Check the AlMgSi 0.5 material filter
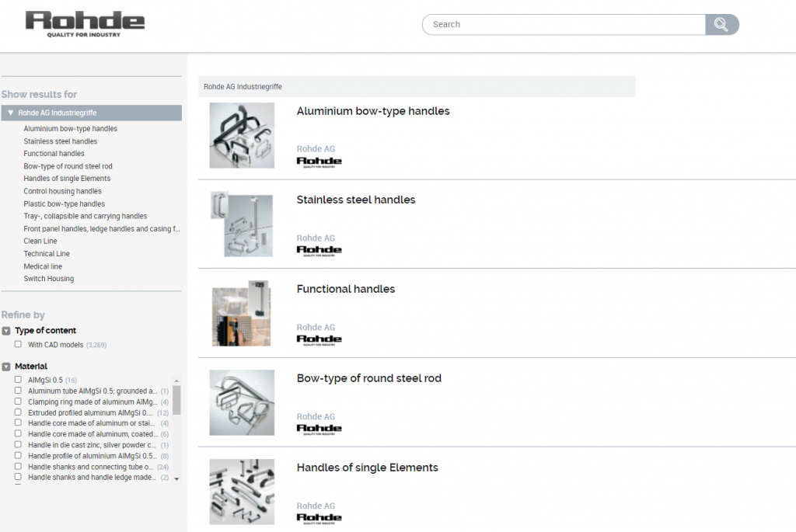 click(18, 380)
